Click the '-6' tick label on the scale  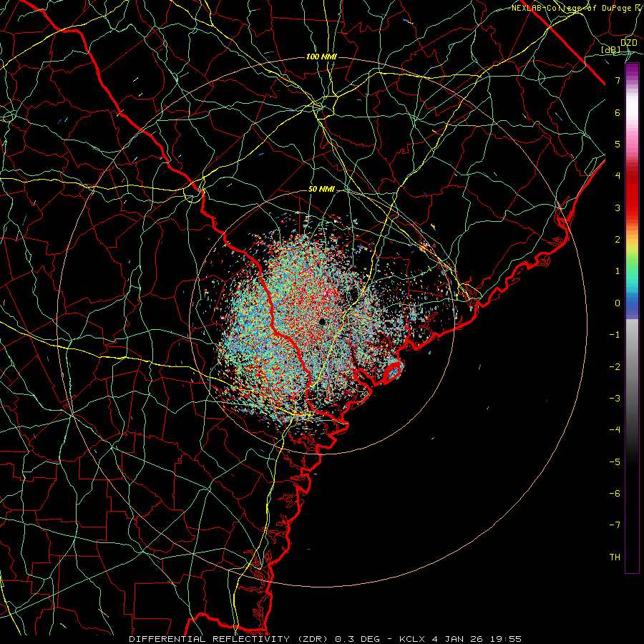click(615, 494)
